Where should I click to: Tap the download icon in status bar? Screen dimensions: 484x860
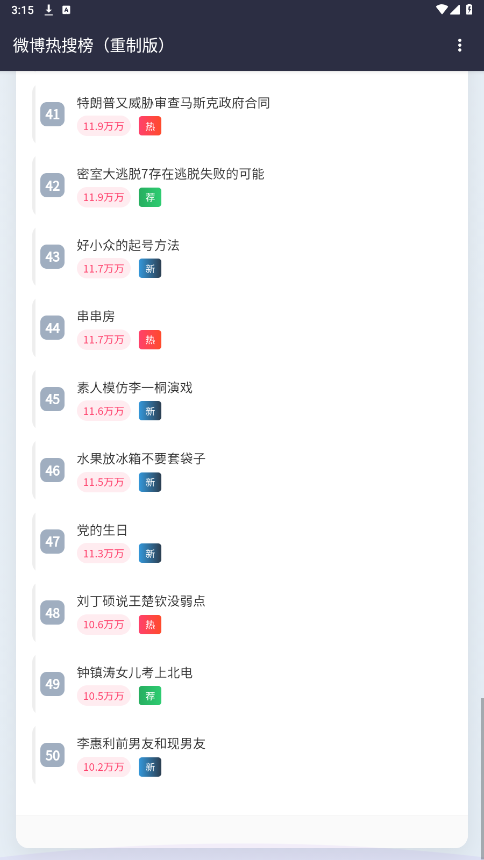pos(49,10)
